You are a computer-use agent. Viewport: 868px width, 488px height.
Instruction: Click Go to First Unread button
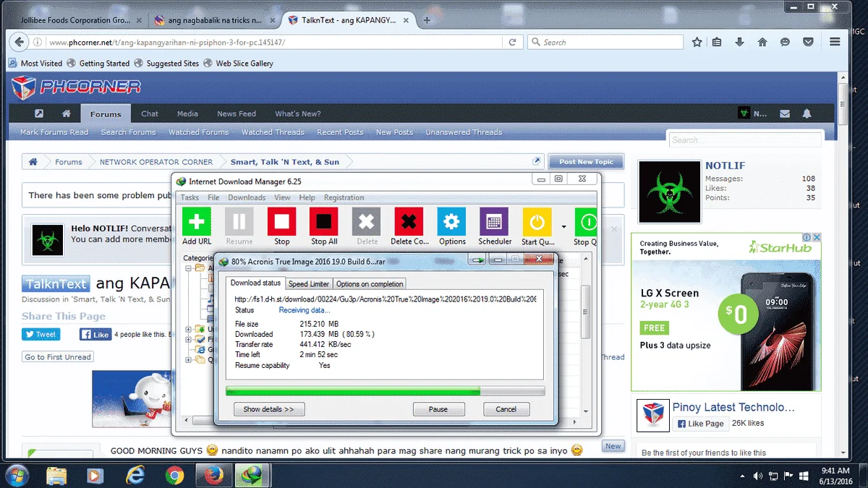tap(58, 356)
